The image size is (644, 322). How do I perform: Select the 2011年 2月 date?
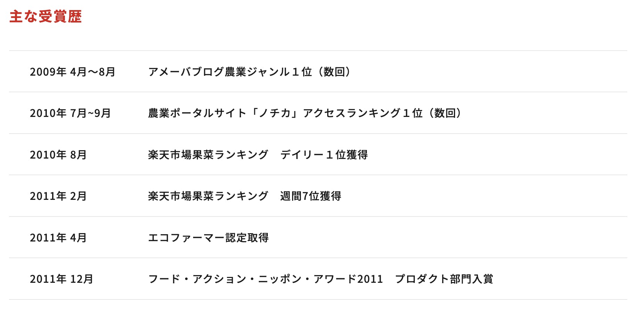(58, 196)
